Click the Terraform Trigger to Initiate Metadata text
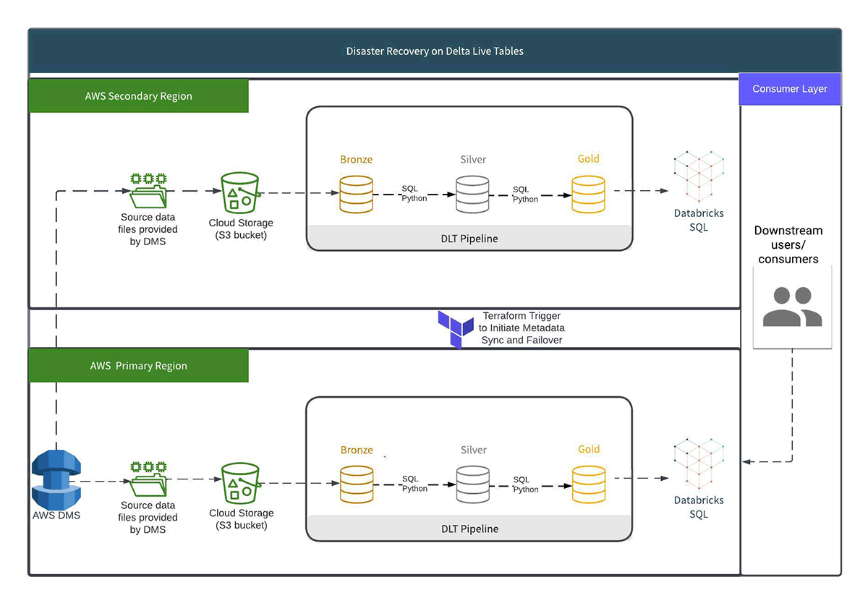Viewport: 868px width, 611px height. coord(522,328)
